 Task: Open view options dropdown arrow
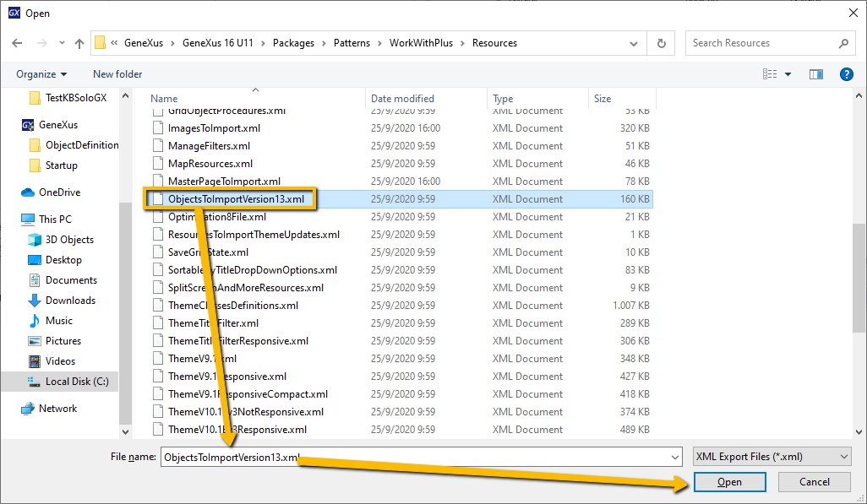click(788, 74)
